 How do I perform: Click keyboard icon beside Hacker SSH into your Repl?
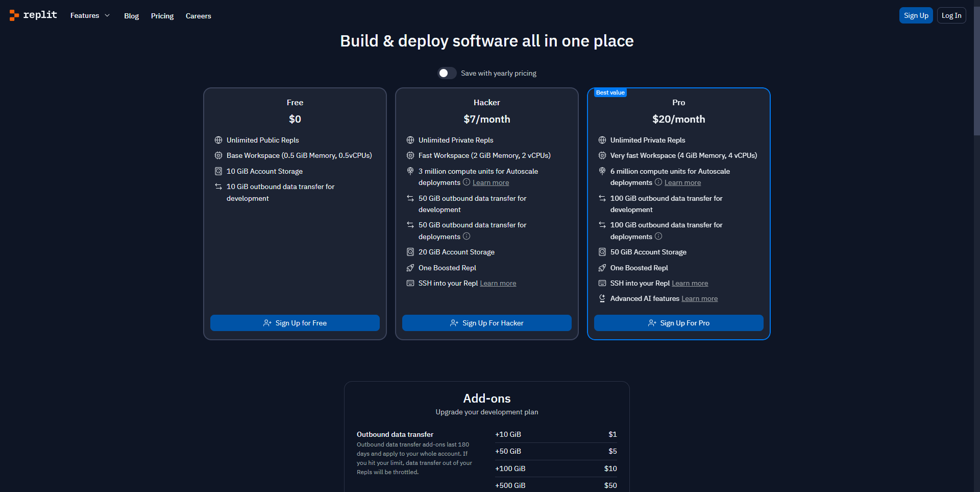tap(410, 283)
